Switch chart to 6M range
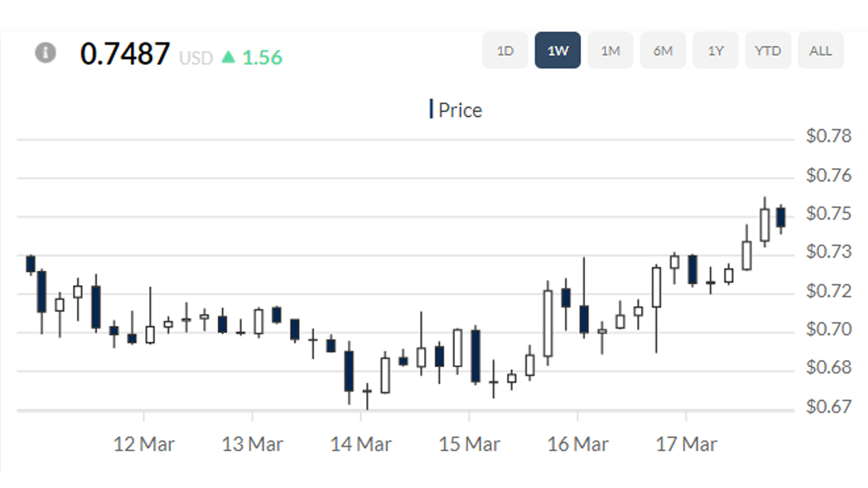 [663, 50]
